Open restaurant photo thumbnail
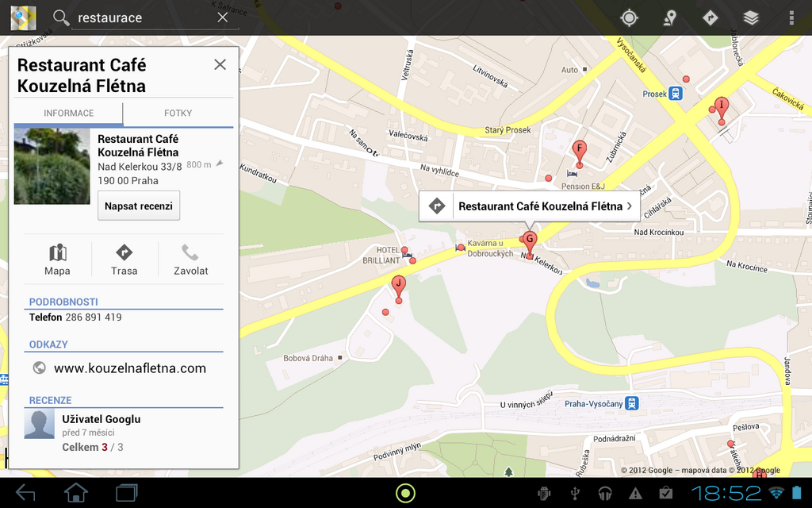Image resolution: width=812 pixels, height=508 pixels. (52, 167)
